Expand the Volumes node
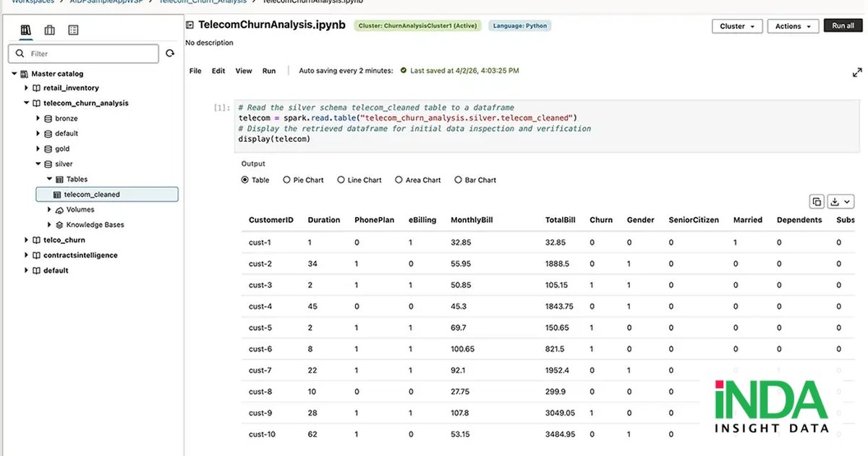Viewport: 868px width, 456px height. [x=50, y=210]
